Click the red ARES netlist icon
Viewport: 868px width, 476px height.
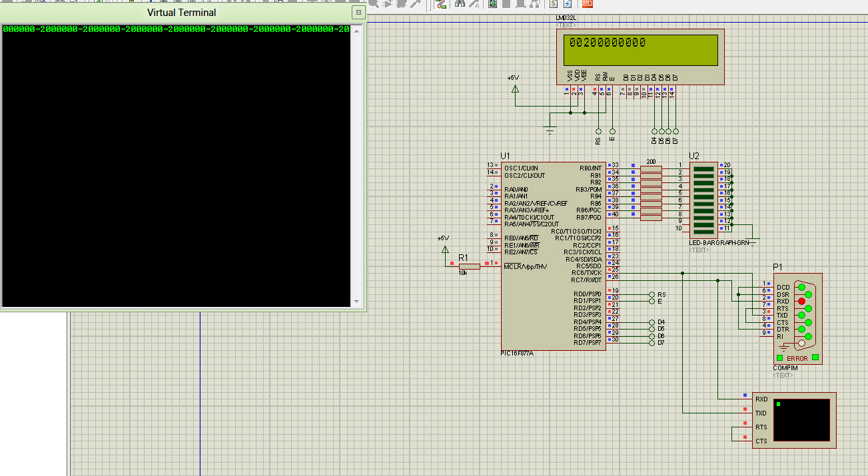coord(587,4)
